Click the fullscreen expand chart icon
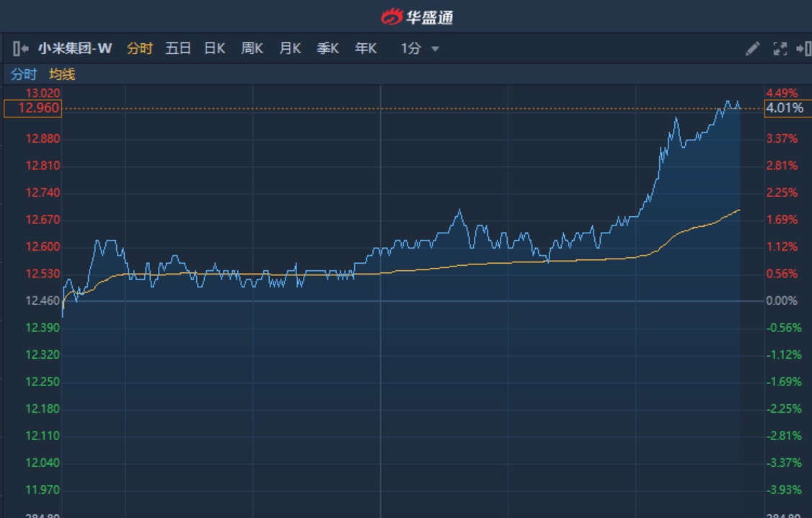This screenshot has height=518, width=812. pos(780,49)
